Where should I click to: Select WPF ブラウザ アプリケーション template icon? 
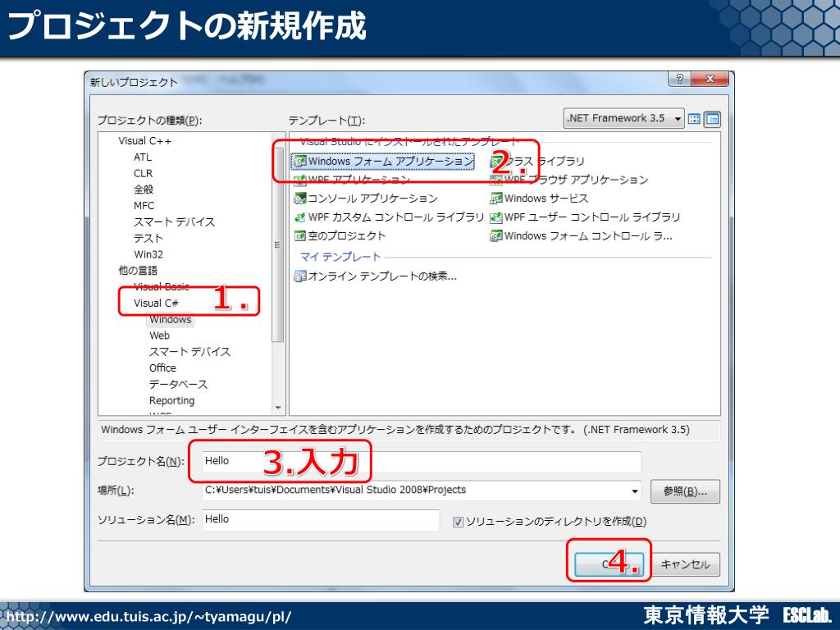pos(496,180)
